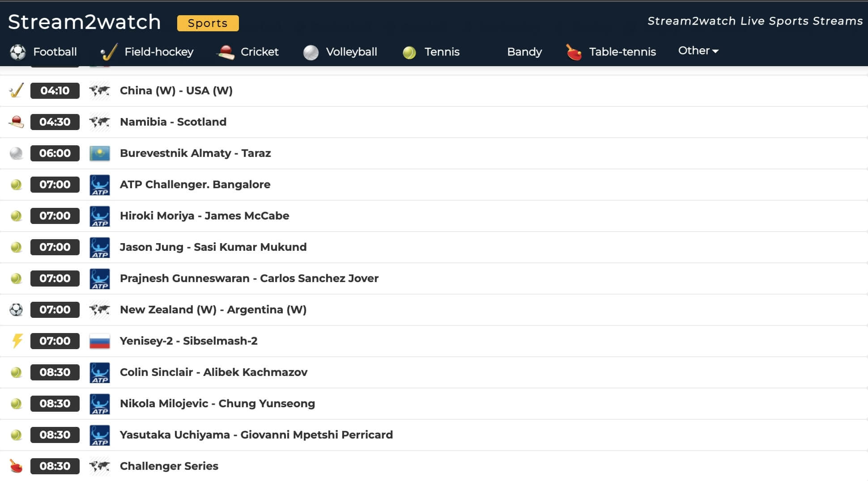
Task: Click ATP logo beside Hiroki Moriya match
Action: click(x=99, y=216)
